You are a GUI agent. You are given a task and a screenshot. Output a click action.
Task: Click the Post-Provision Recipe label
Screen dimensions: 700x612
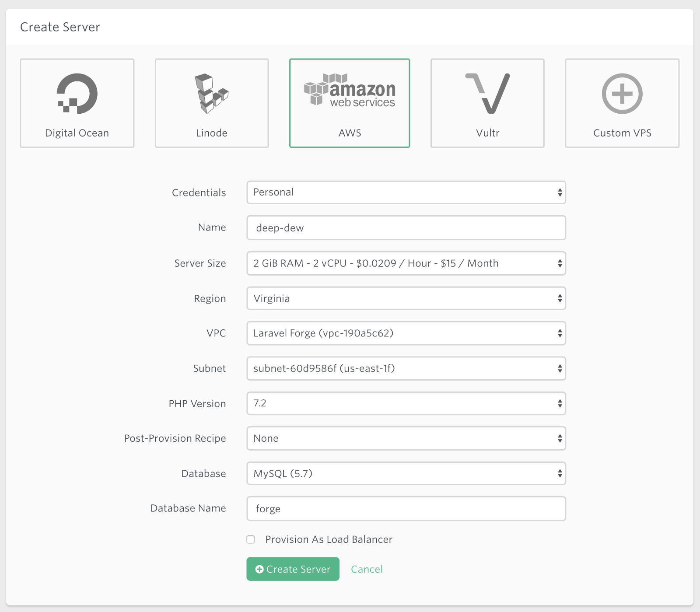(175, 438)
